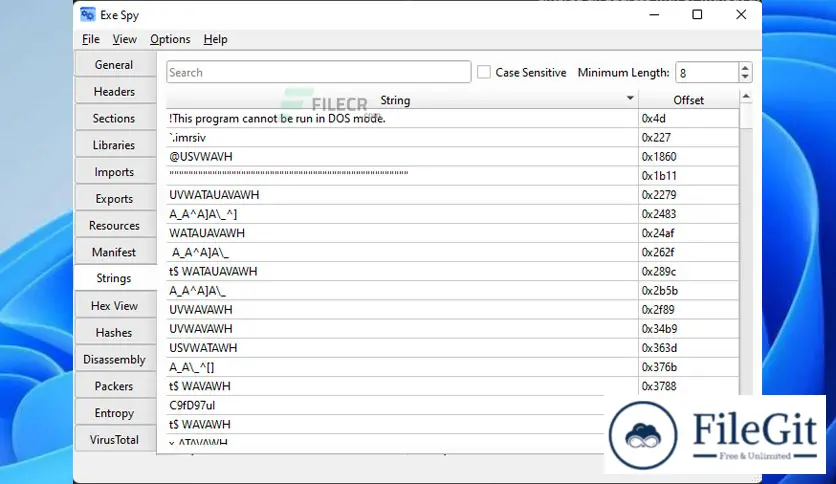Switch to the Hex View tab

pos(114,306)
